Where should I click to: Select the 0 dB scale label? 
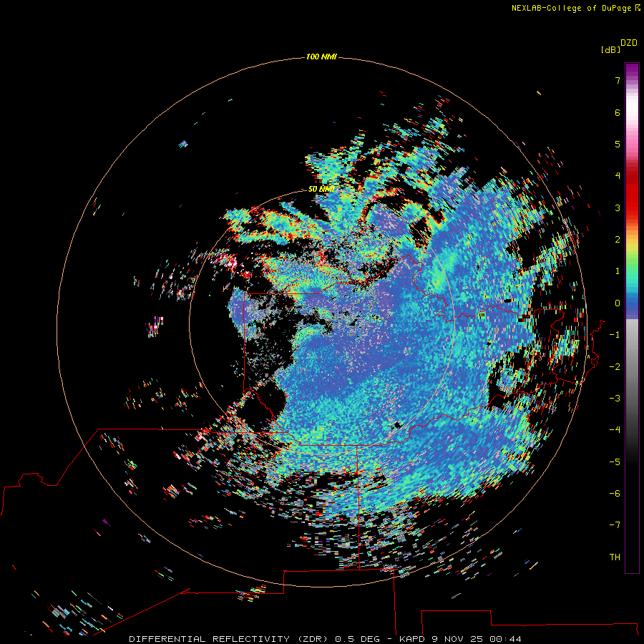click(618, 303)
